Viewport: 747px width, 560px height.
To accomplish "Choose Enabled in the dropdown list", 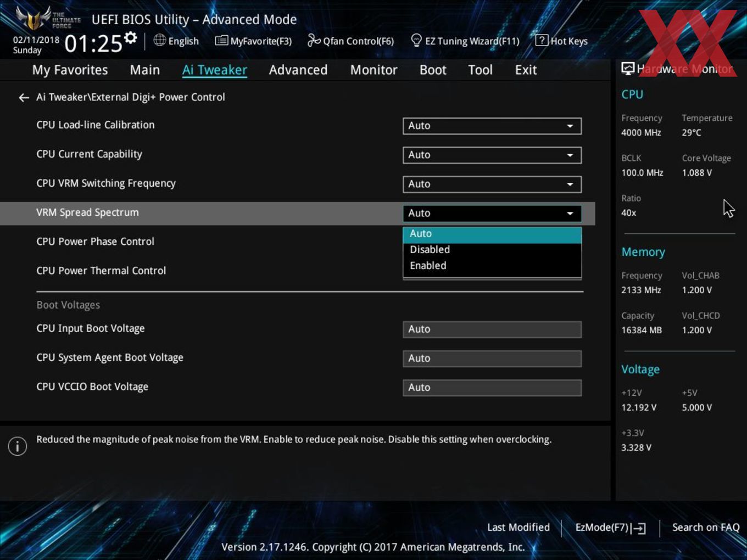I will [492, 266].
